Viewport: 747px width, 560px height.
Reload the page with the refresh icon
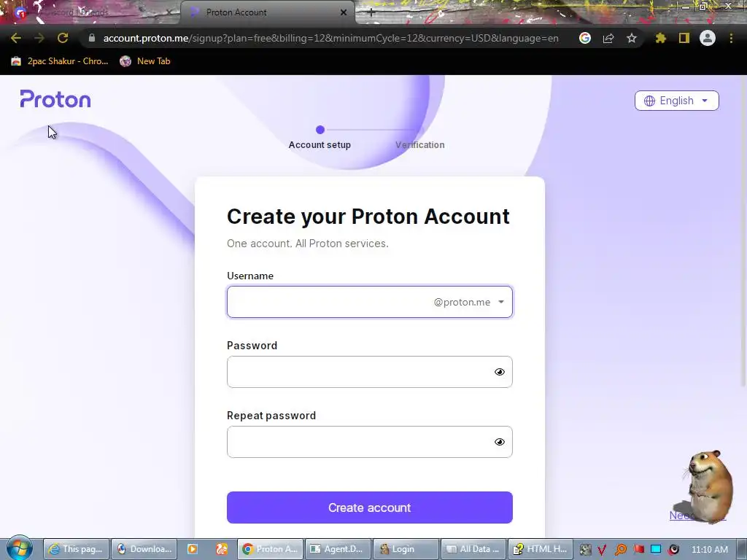(63, 38)
